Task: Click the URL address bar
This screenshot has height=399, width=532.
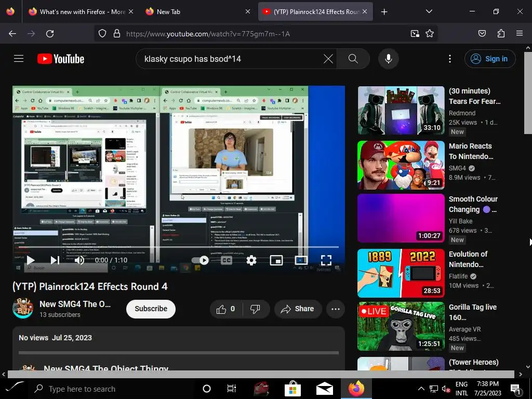Action: pos(264,34)
